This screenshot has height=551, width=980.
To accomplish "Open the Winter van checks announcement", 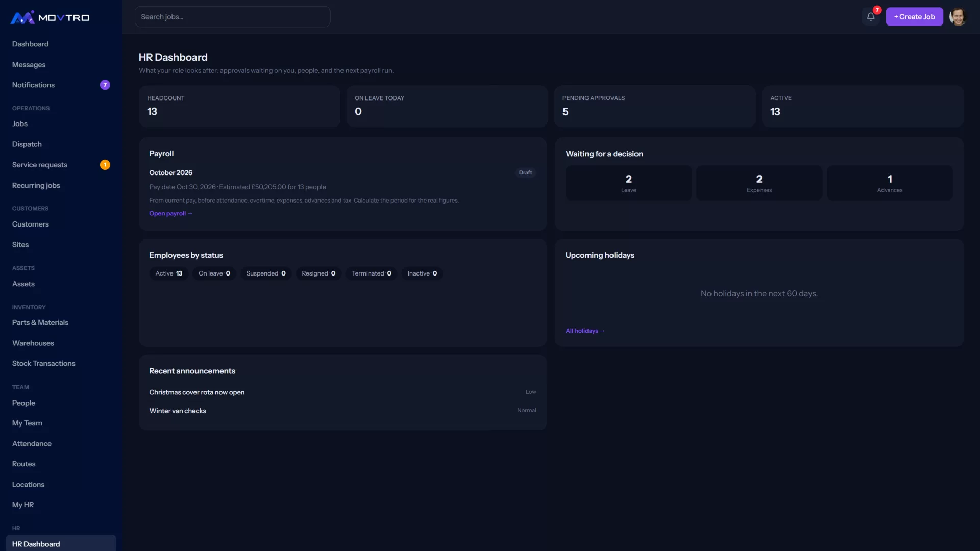I will click(x=342, y=411).
